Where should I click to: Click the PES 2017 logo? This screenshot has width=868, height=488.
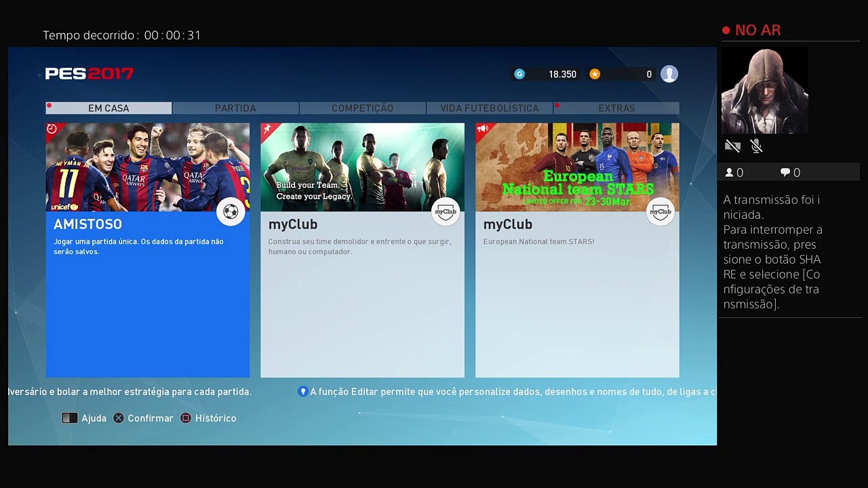click(90, 74)
